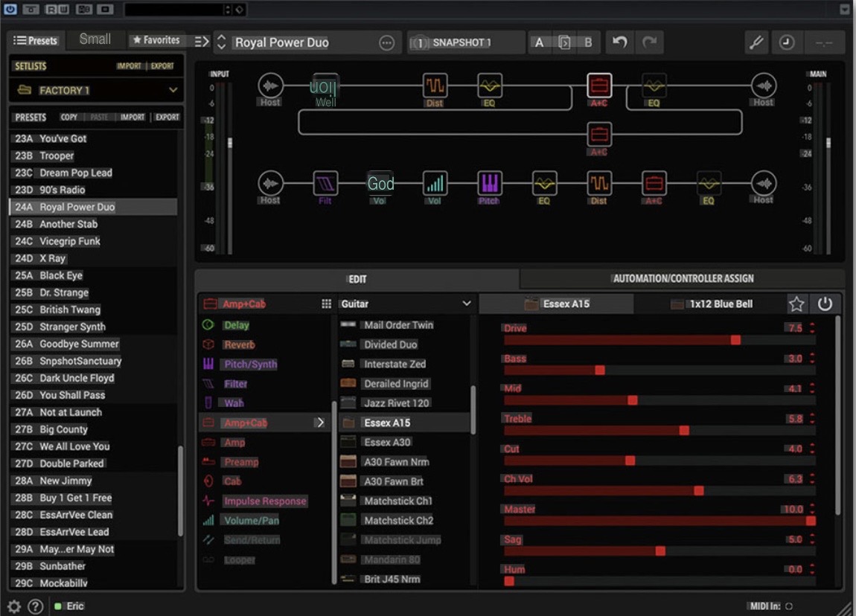
Task: Toggle the block bypass power button
Action: [x=824, y=304]
